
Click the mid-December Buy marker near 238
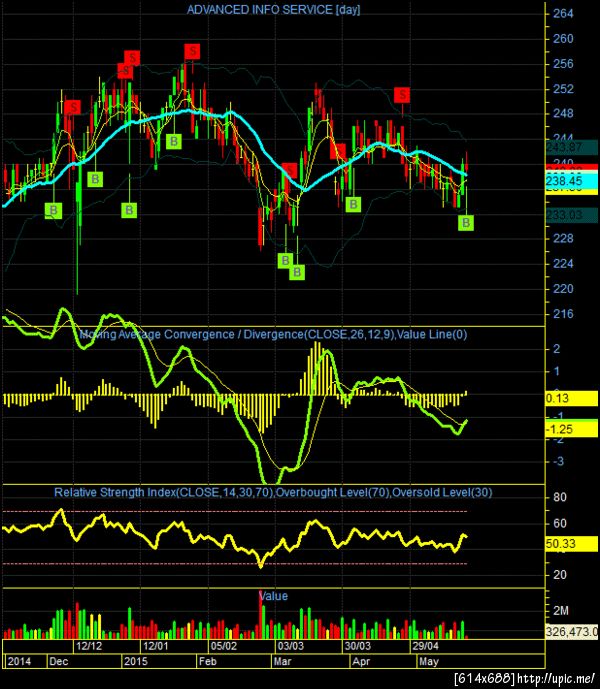[x=95, y=179]
